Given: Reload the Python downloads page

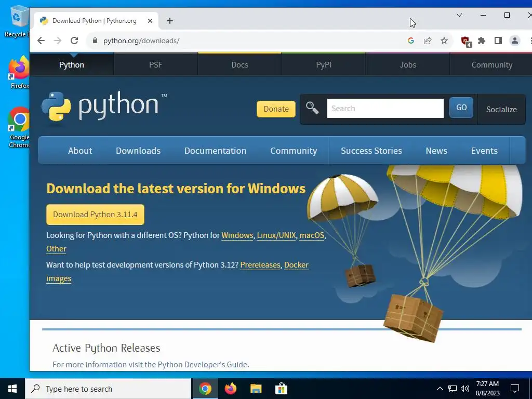Looking at the screenshot, I should coord(74,41).
